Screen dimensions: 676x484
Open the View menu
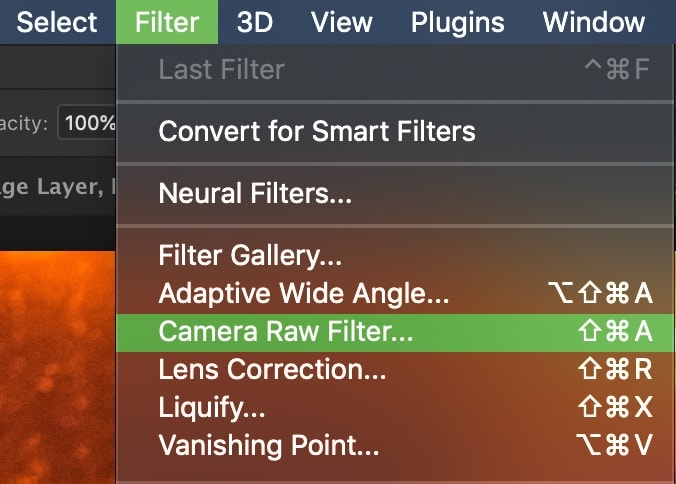pos(341,22)
